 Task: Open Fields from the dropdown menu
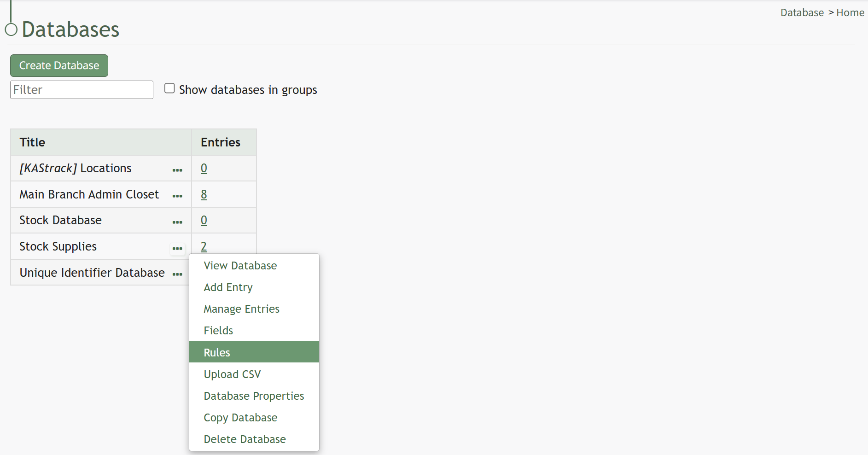click(x=254, y=331)
